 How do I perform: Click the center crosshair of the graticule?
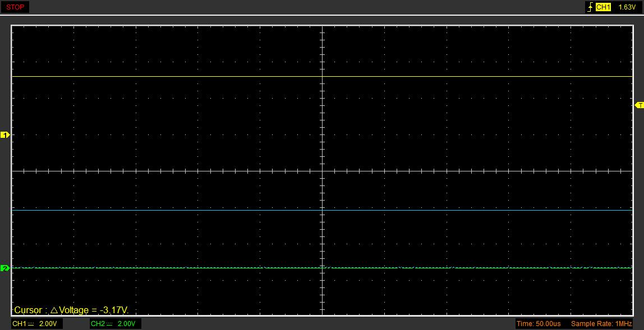click(323, 171)
